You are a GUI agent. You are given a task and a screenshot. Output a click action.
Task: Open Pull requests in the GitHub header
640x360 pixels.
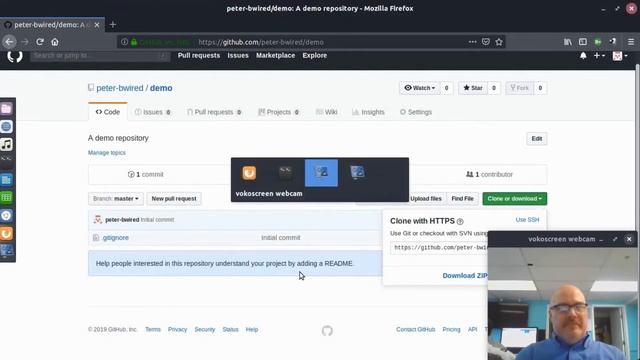199,56
